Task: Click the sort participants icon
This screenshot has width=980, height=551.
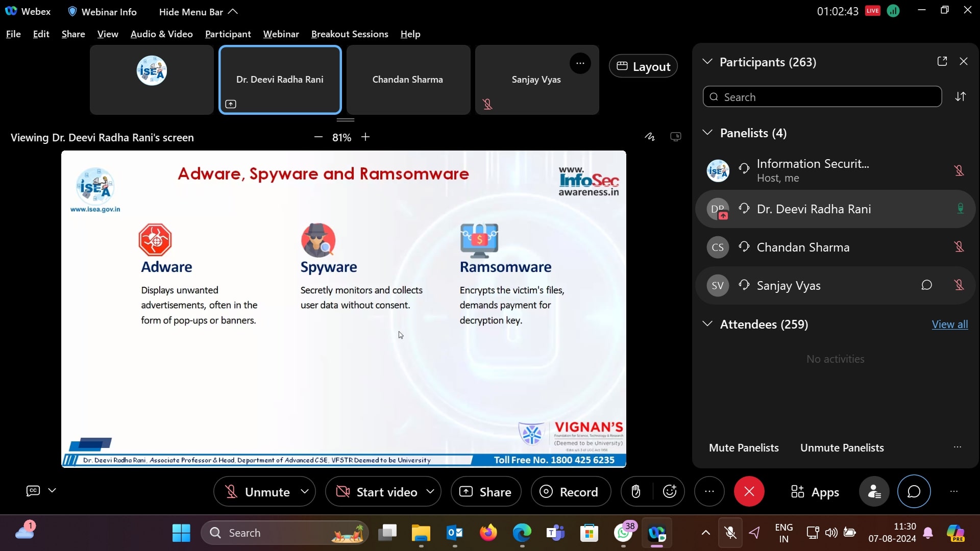Action: coord(961,96)
